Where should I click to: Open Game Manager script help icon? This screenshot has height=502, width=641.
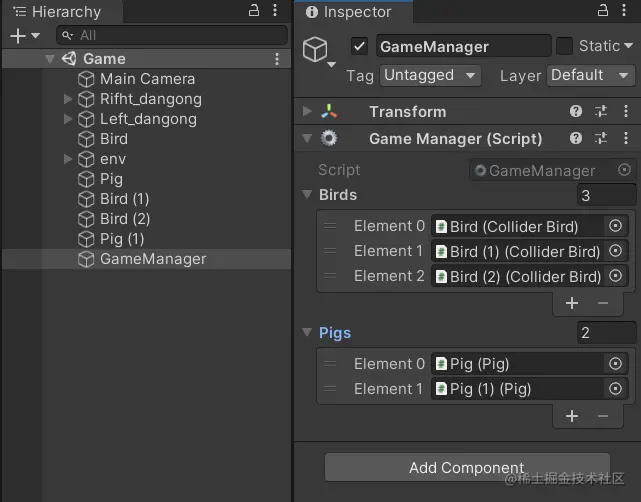click(x=576, y=138)
